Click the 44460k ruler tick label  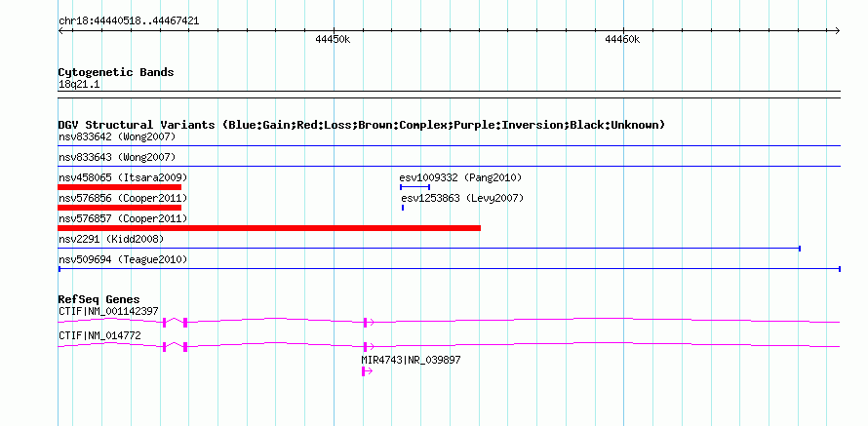click(623, 39)
